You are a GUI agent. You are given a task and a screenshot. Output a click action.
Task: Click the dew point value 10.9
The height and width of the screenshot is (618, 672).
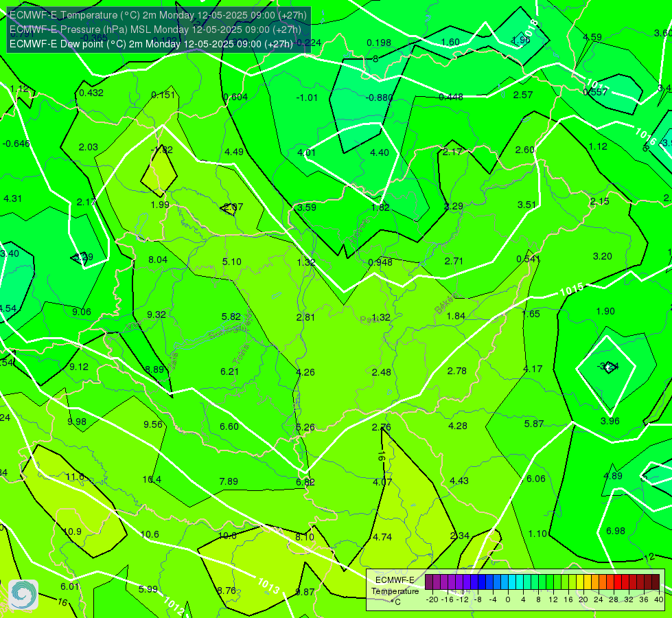point(73,531)
